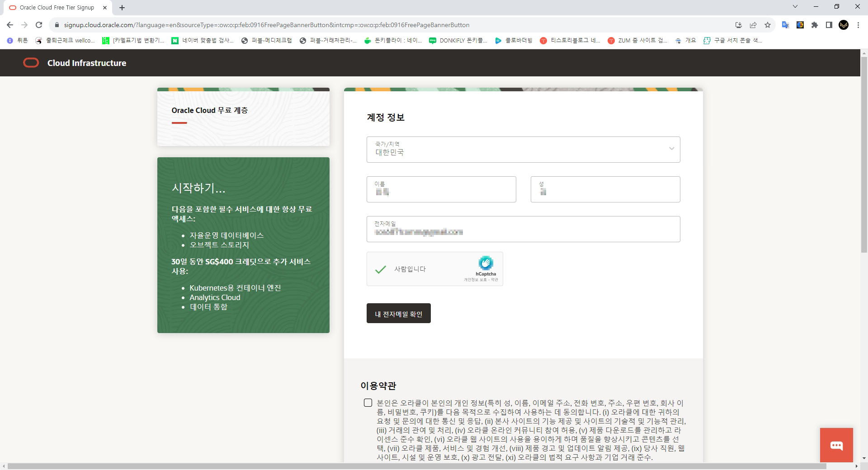Click the install app icon in address bar
Viewport: 868px width, 470px height.
(x=739, y=25)
